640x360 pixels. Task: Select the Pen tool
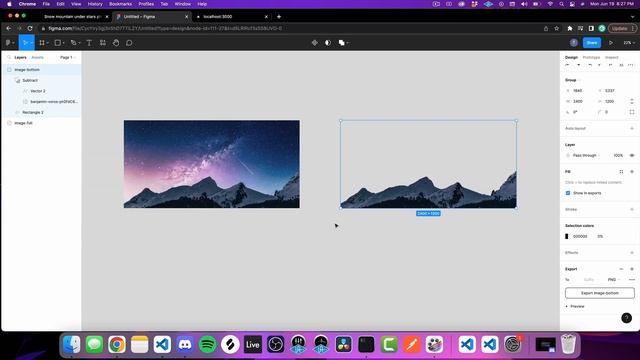(x=73, y=42)
